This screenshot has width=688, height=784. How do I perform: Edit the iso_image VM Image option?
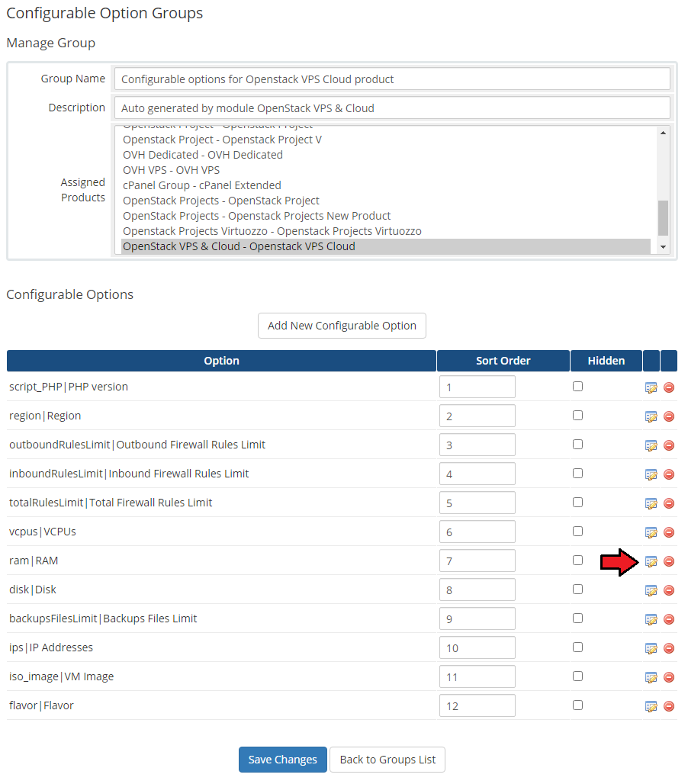tap(651, 677)
